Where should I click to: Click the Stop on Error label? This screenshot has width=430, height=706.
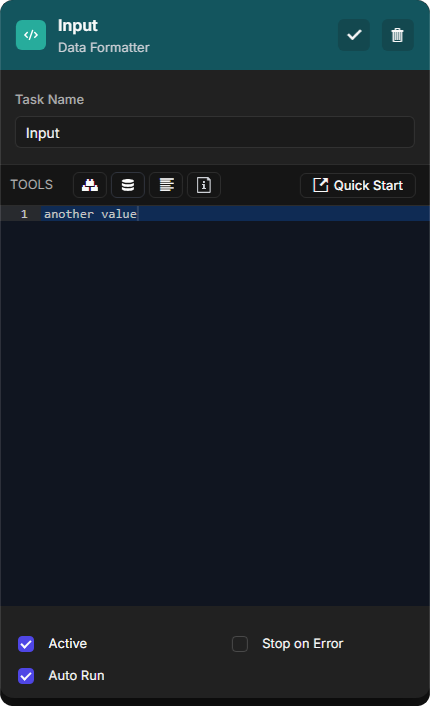tap(303, 644)
